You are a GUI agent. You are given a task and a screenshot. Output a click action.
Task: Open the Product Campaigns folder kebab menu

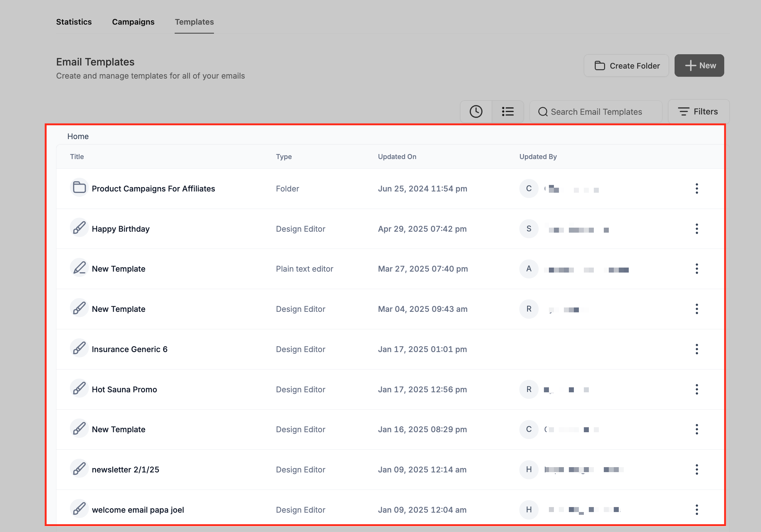pyautogui.click(x=696, y=189)
